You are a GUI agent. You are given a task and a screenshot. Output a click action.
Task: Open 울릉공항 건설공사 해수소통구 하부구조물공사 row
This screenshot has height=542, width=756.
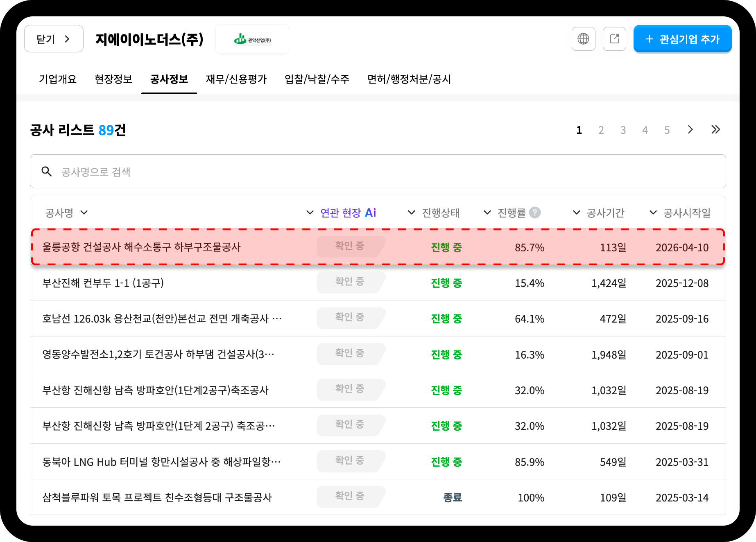[x=378, y=247]
